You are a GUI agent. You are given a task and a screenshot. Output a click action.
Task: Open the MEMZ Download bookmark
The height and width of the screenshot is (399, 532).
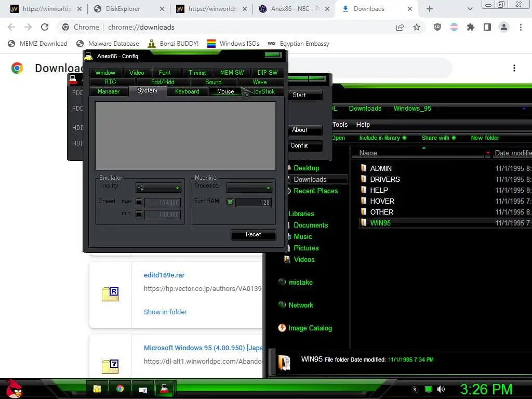(x=37, y=44)
